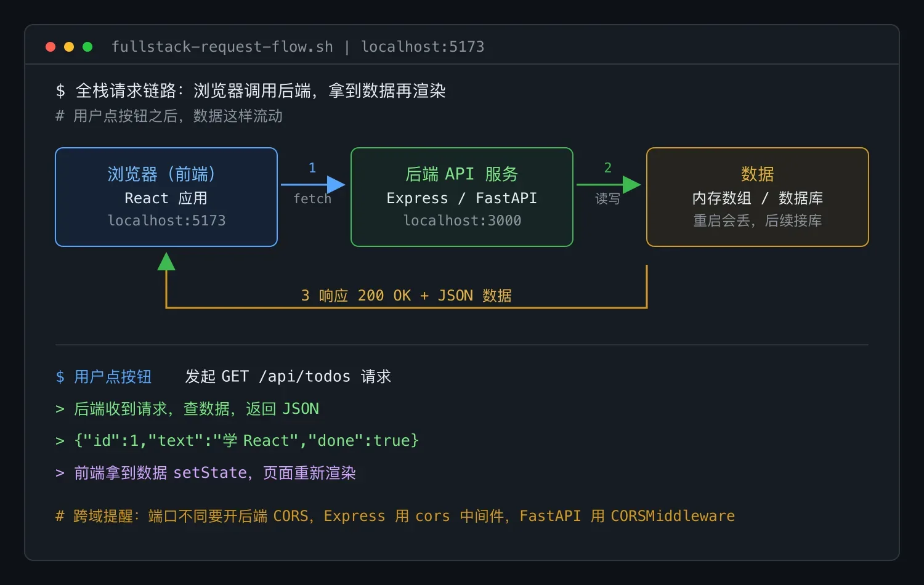Screen dimensions: 924x585
Task: Maximize the window with the green dot
Action: 87,47
